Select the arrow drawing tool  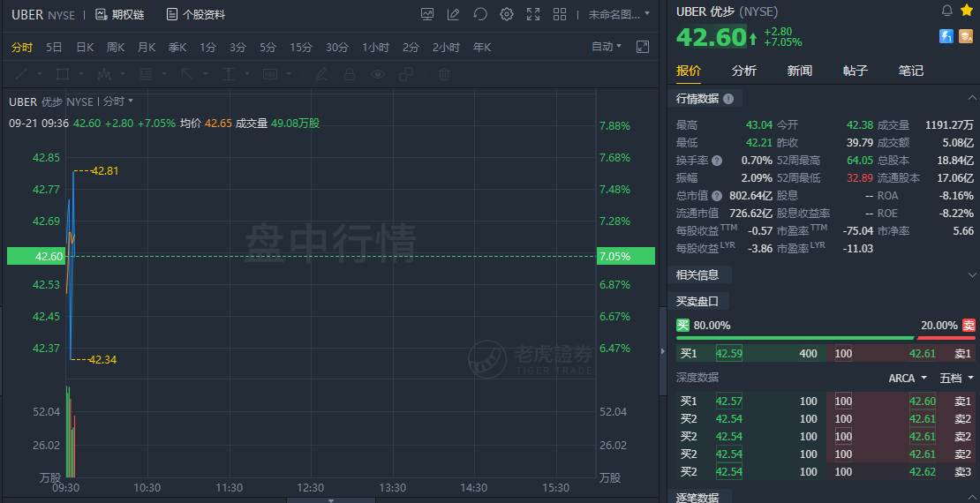pos(187,74)
